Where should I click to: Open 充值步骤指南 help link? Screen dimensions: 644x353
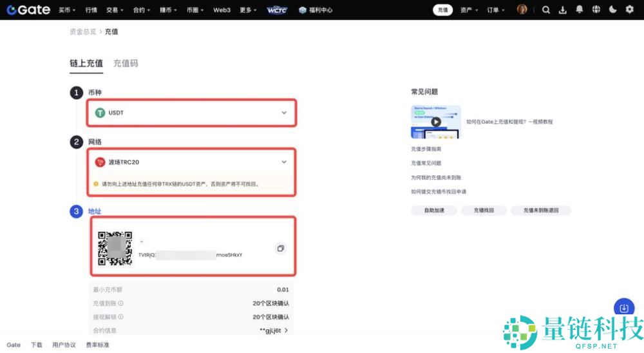(426, 149)
